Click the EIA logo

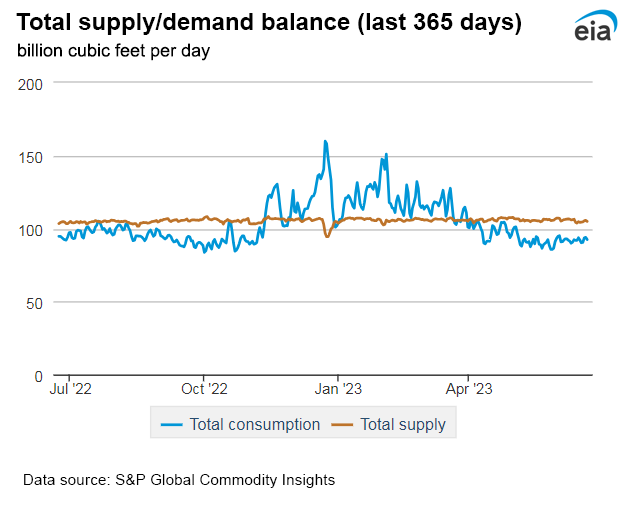click(595, 26)
